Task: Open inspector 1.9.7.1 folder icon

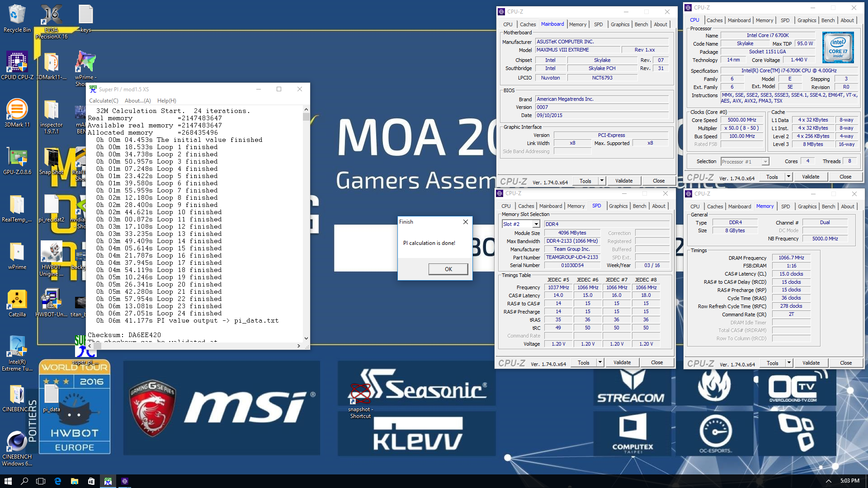Action: pos(51,116)
